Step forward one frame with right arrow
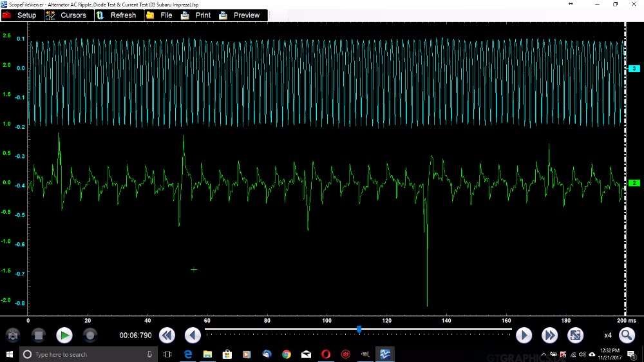The width and height of the screenshot is (644, 362). tap(524, 335)
